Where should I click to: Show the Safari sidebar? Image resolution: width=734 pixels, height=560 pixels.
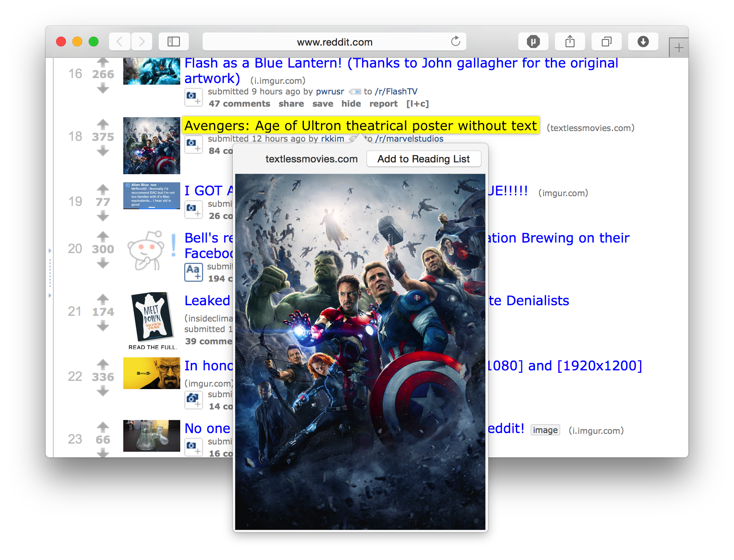coord(174,42)
